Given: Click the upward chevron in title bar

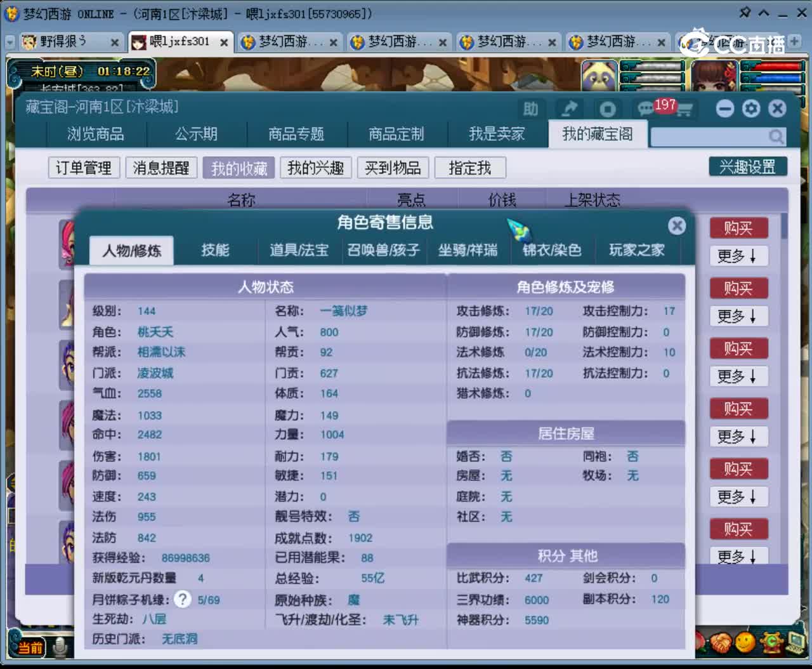Looking at the screenshot, I should coord(764,13).
